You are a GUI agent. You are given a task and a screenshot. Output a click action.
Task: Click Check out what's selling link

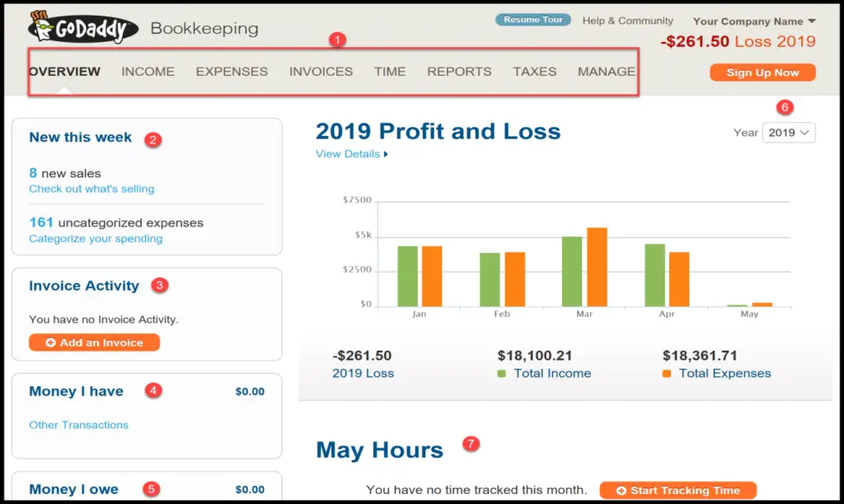pyautogui.click(x=91, y=189)
